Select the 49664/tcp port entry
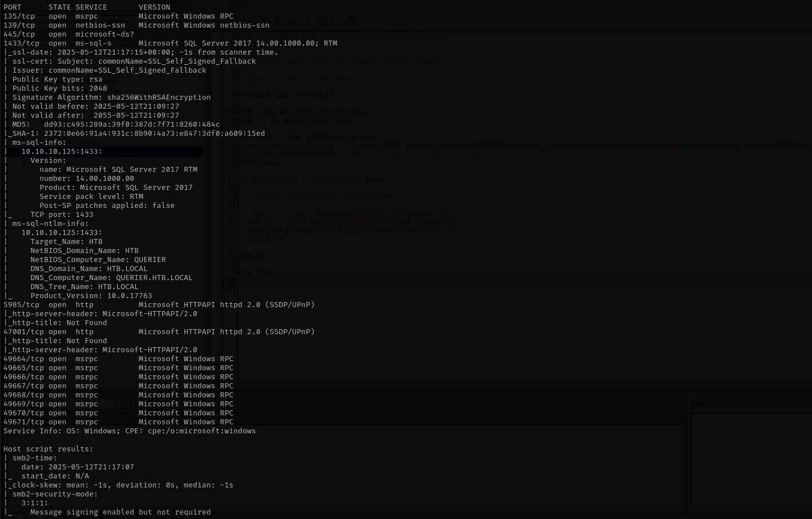Image resolution: width=812 pixels, height=519 pixels. click(24, 359)
